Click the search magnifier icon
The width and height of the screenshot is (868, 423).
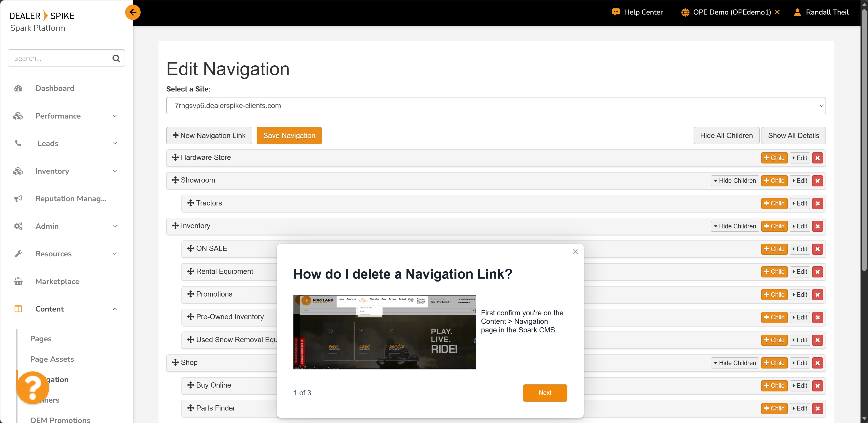click(116, 58)
